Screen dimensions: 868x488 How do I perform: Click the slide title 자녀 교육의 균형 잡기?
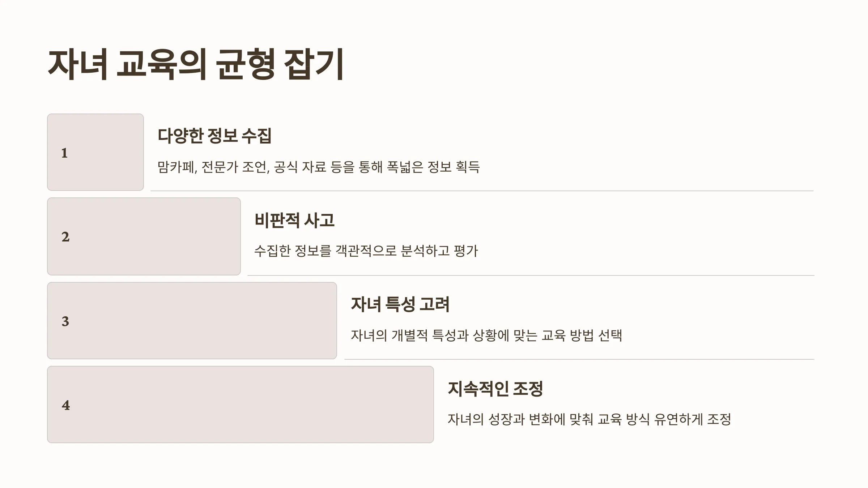point(196,64)
